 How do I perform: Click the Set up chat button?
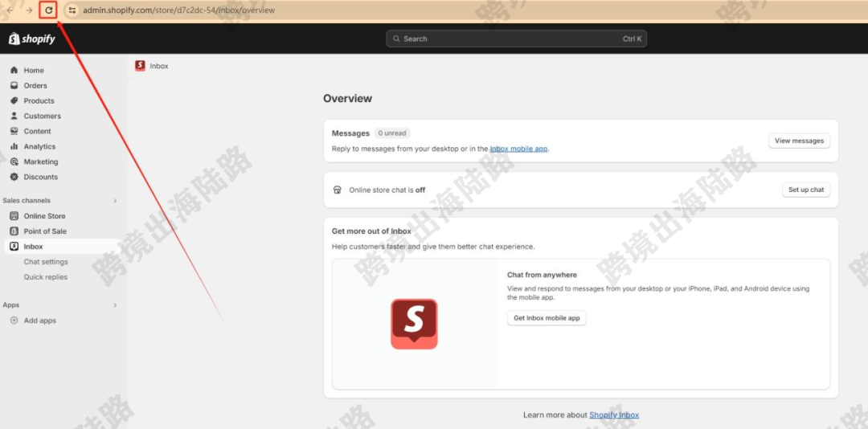click(x=806, y=190)
